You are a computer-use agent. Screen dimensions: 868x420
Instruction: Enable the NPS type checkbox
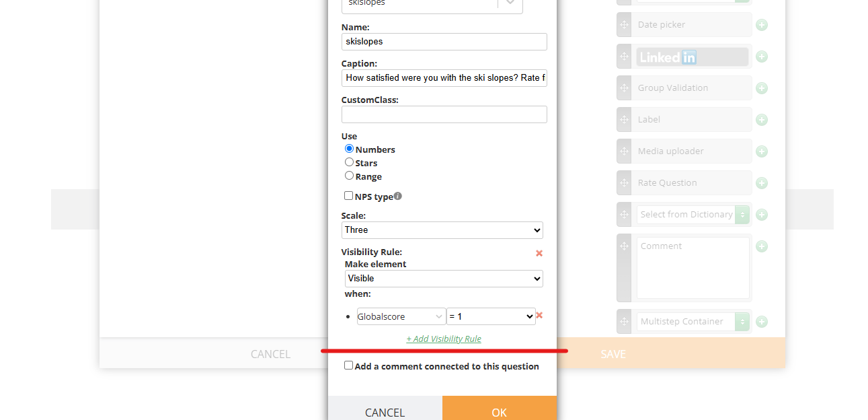coord(348,196)
